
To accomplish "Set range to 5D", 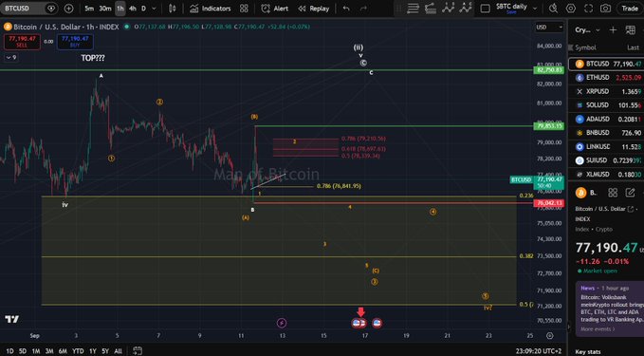I will point(23,351).
